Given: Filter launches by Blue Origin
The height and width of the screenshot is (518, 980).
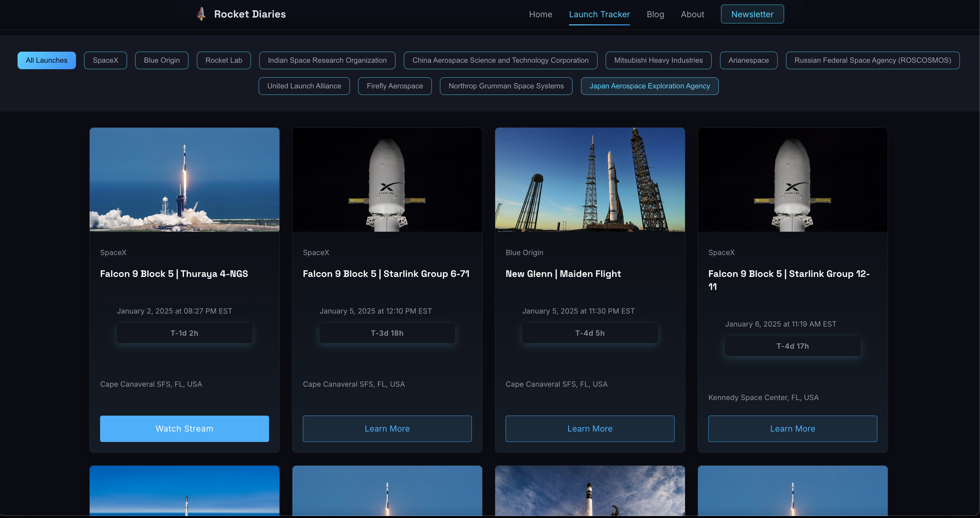Looking at the screenshot, I should pos(162,60).
